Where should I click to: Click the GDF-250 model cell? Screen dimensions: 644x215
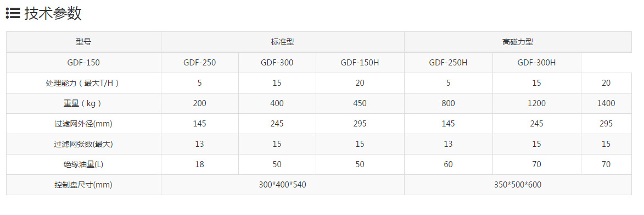tap(200, 63)
